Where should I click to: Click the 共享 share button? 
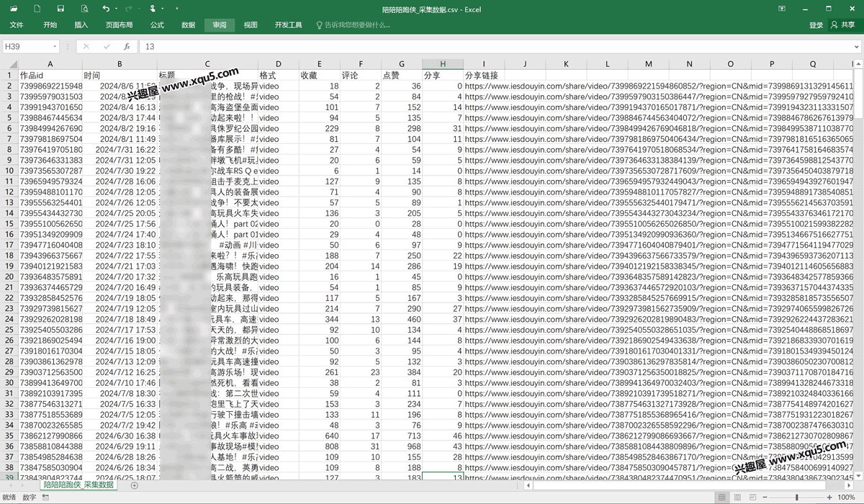(x=843, y=25)
